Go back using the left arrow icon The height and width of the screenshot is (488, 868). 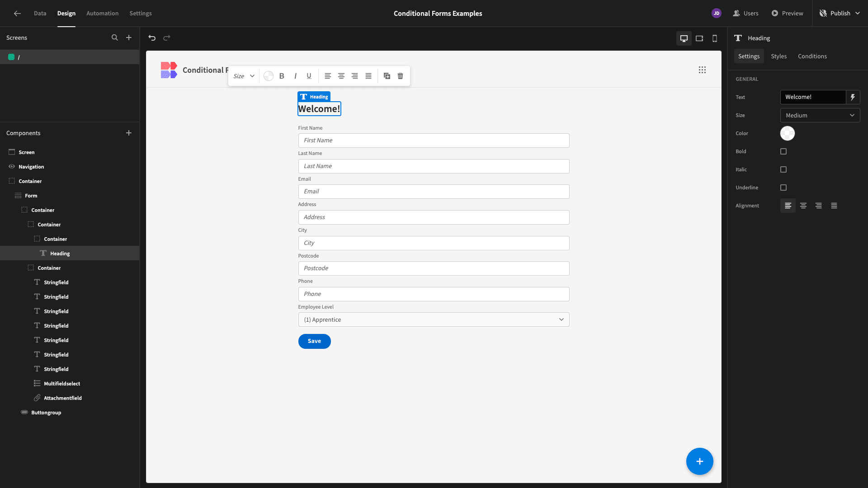tap(17, 14)
